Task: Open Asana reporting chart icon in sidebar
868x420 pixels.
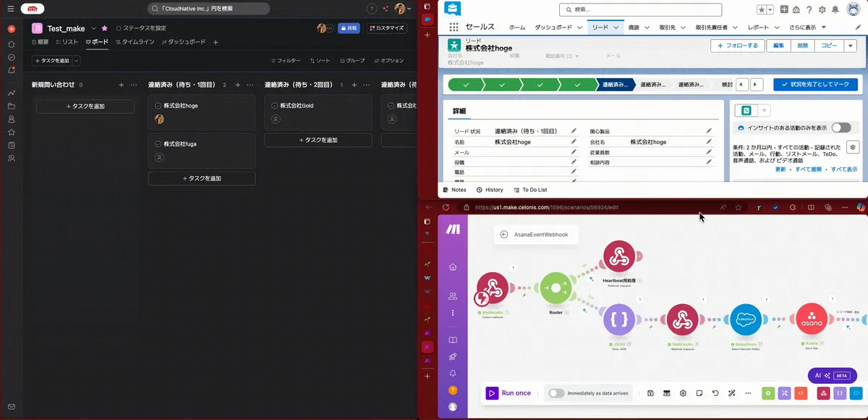Action: (x=12, y=93)
